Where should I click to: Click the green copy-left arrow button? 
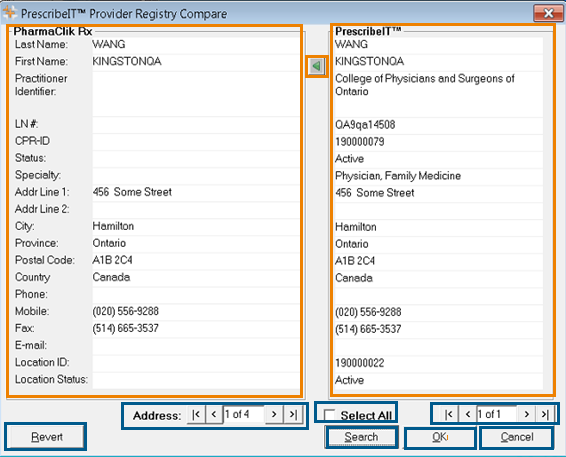coord(317,66)
